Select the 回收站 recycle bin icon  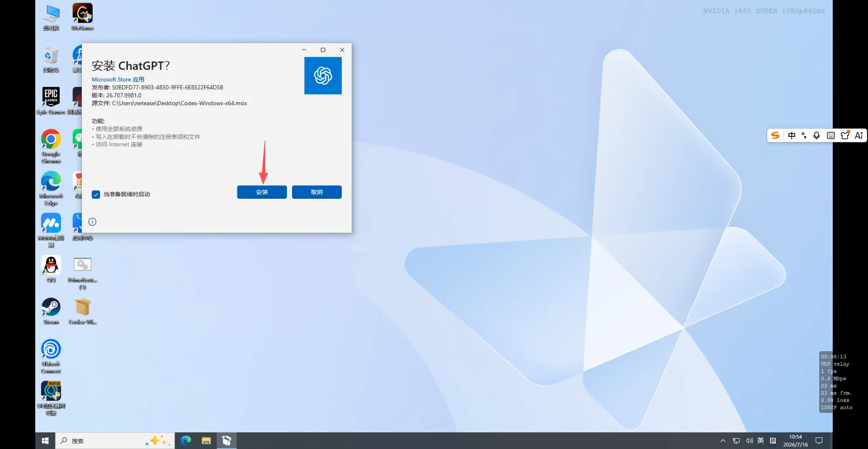(x=51, y=59)
